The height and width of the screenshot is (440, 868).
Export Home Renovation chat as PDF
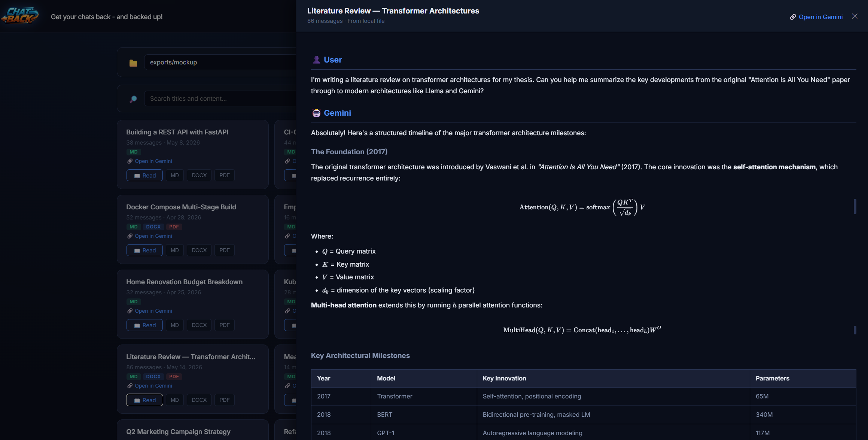coord(225,325)
